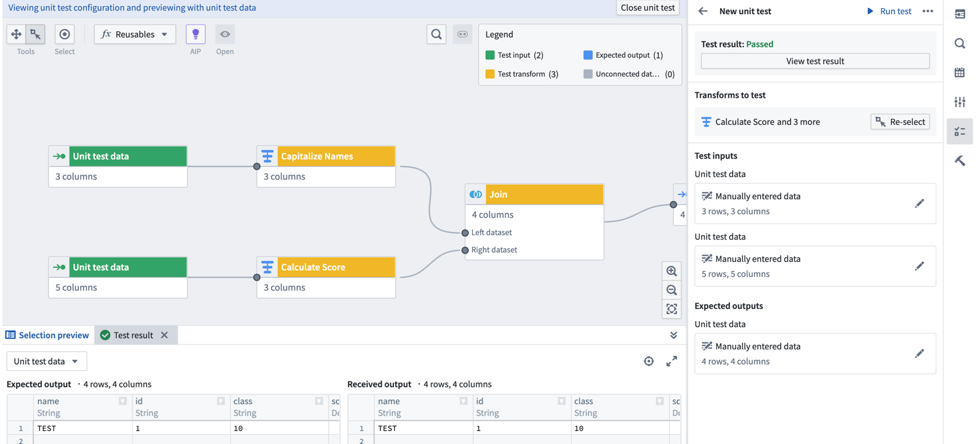Open Expected output id column filter

(221, 401)
